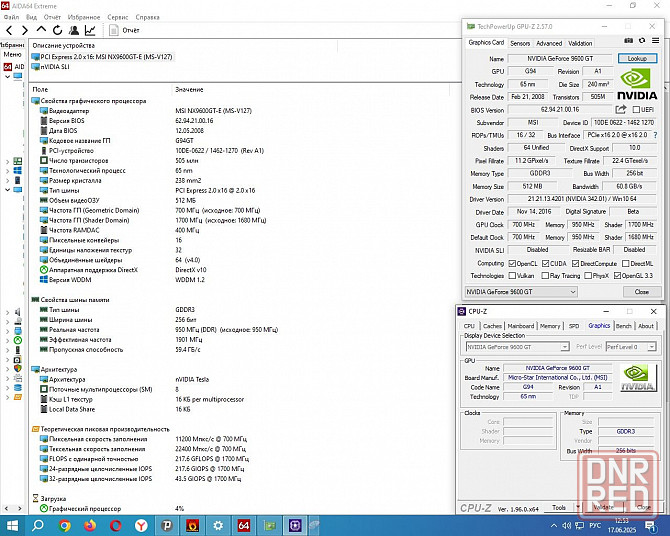Open the CPU-Z Bench tab
Viewport: 670px width, 536px height.
click(x=623, y=326)
